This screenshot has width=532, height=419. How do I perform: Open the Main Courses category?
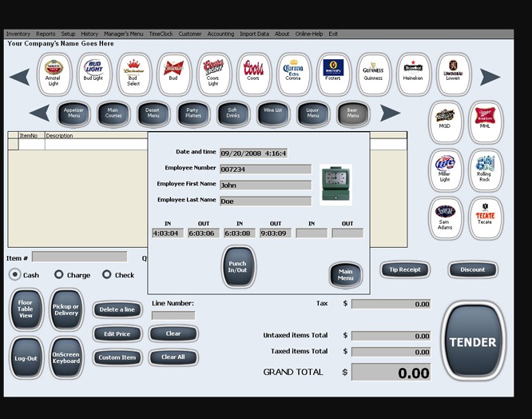(x=113, y=114)
